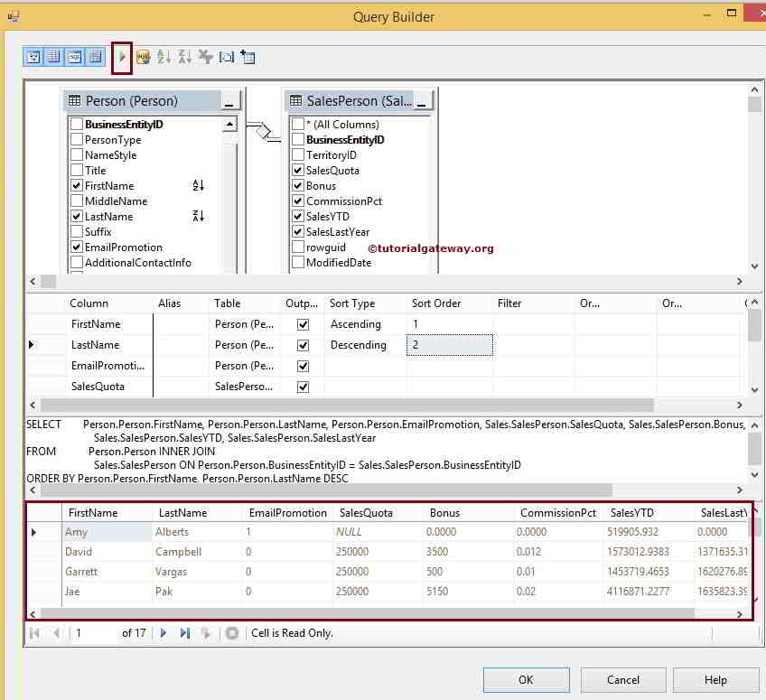Select the Show SQL Pane icon
Viewport: 766px width, 700px height.
click(x=74, y=56)
